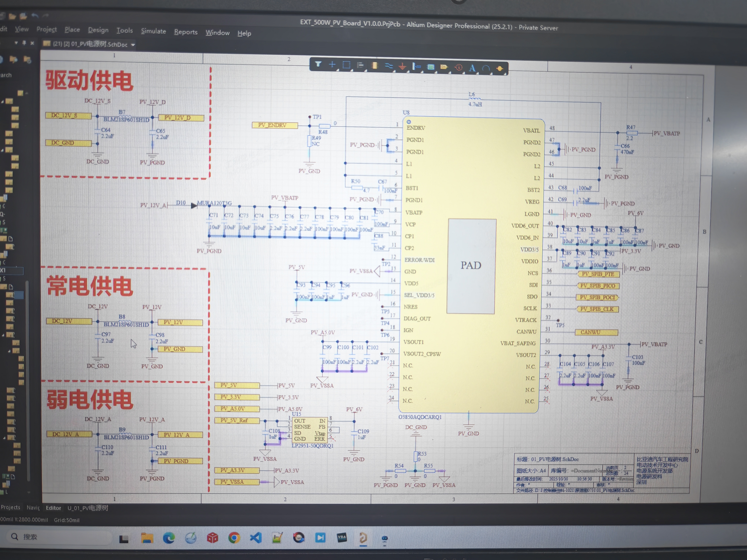Viewport: 747px width, 560px height.
Task: Click the Editor tab at bottom
Action: [53, 508]
